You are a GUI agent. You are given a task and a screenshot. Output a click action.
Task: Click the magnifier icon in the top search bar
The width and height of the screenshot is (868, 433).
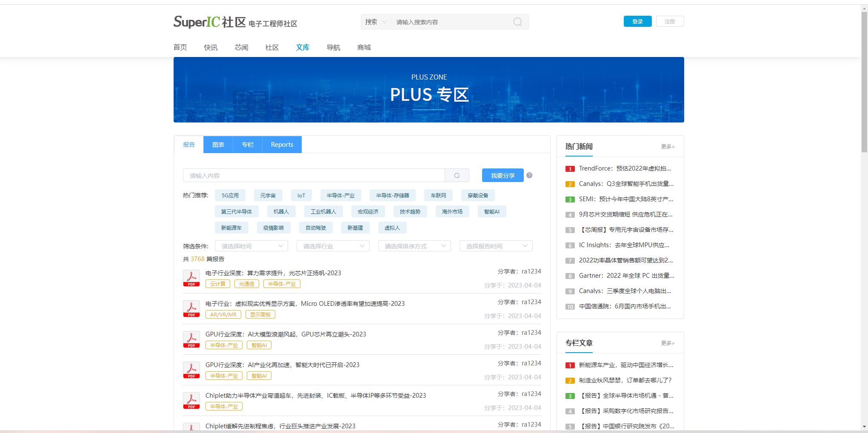click(517, 22)
